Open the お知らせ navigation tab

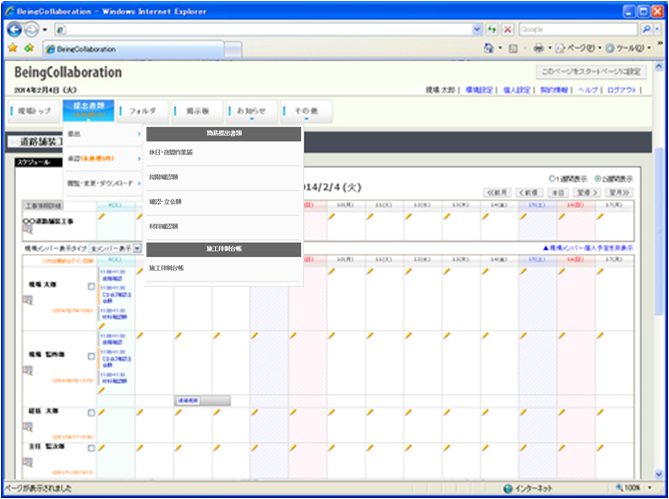[x=252, y=111]
